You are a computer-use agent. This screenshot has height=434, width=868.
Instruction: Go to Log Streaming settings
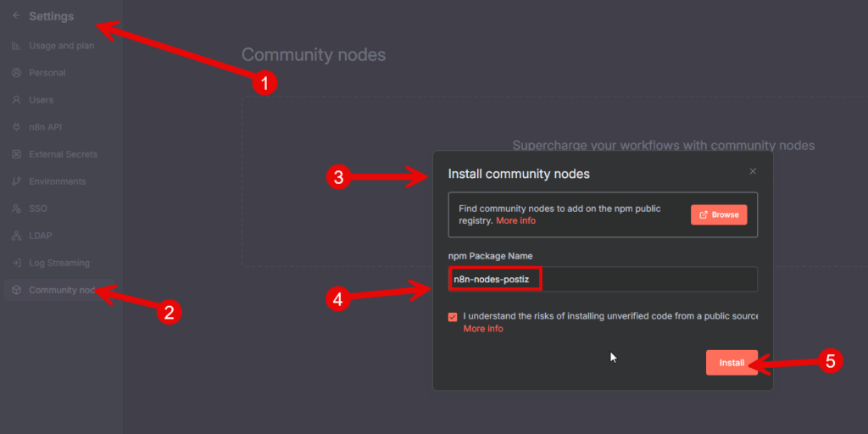point(61,263)
